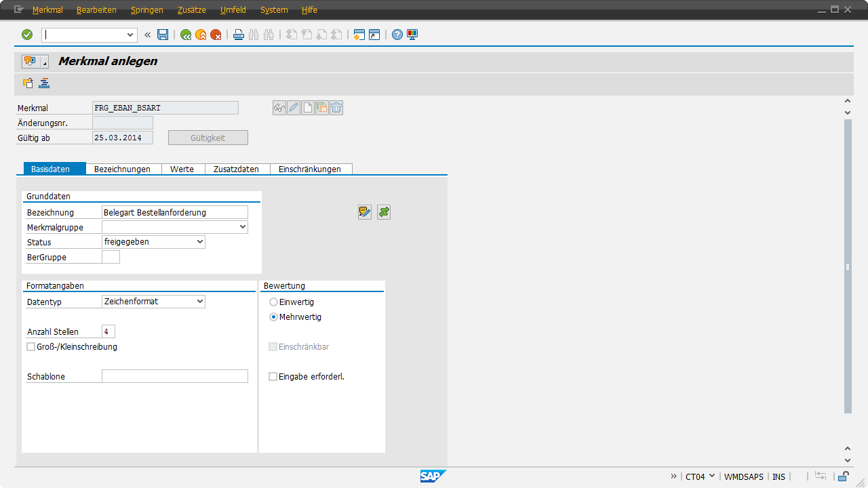
Task: Enable the Groß-/Kleinschreibung checkbox
Action: click(x=31, y=347)
